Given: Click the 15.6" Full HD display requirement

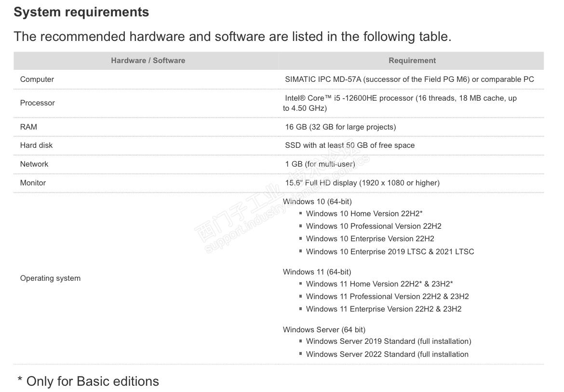Looking at the screenshot, I should pos(362,183).
